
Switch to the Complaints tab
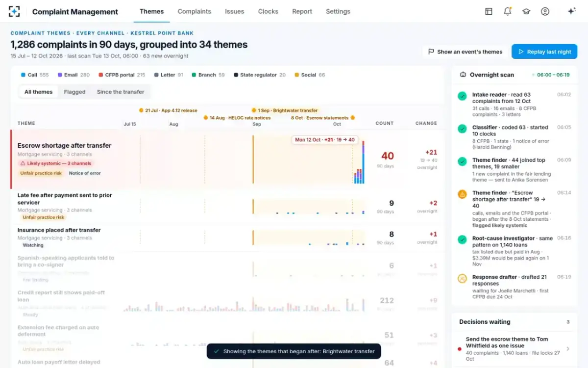194,11
